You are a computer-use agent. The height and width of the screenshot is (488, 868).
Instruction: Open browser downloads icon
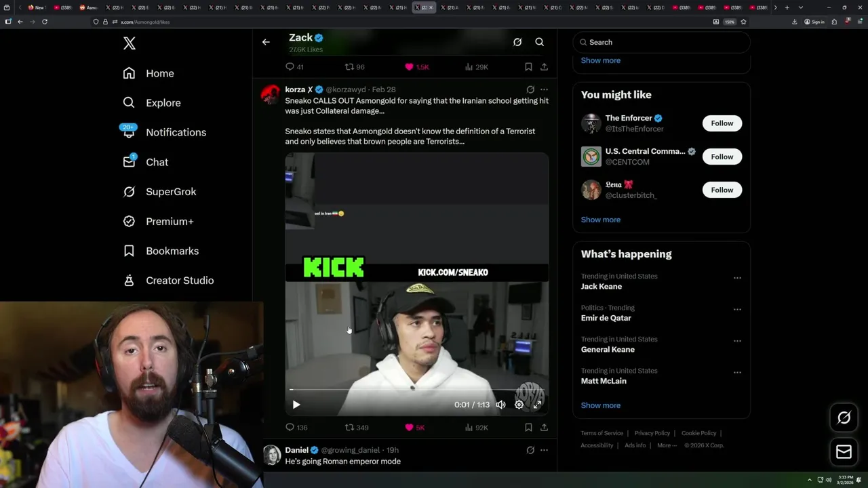pyautogui.click(x=795, y=22)
